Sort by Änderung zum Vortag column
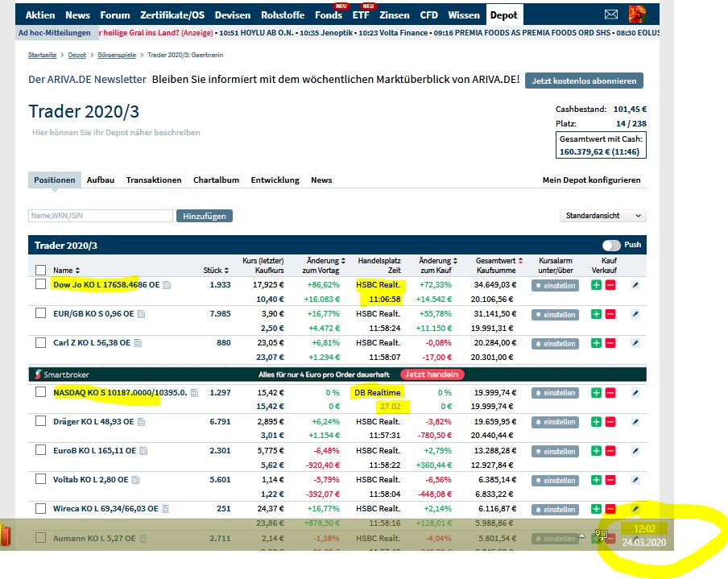 343,261
